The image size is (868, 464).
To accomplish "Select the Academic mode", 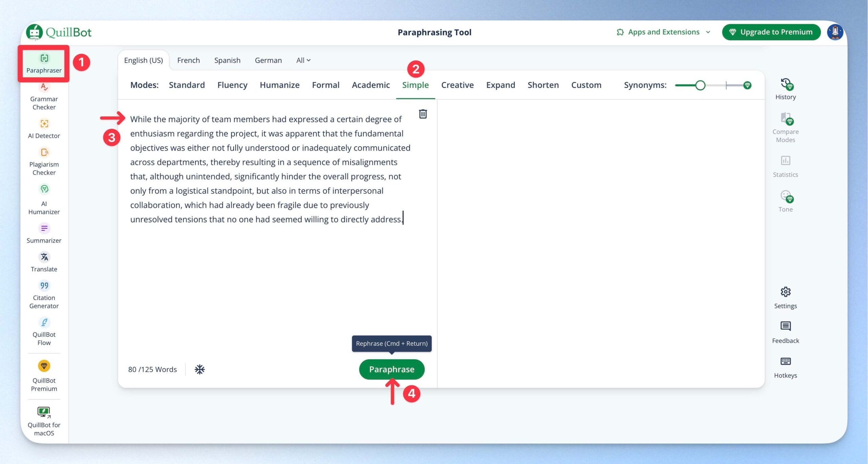I will tap(371, 85).
